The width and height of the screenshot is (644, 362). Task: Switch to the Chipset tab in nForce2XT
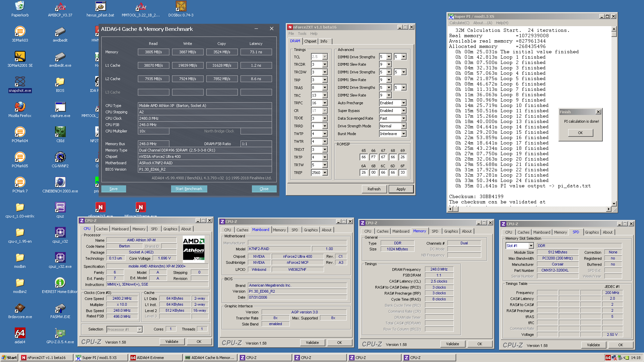(x=310, y=41)
